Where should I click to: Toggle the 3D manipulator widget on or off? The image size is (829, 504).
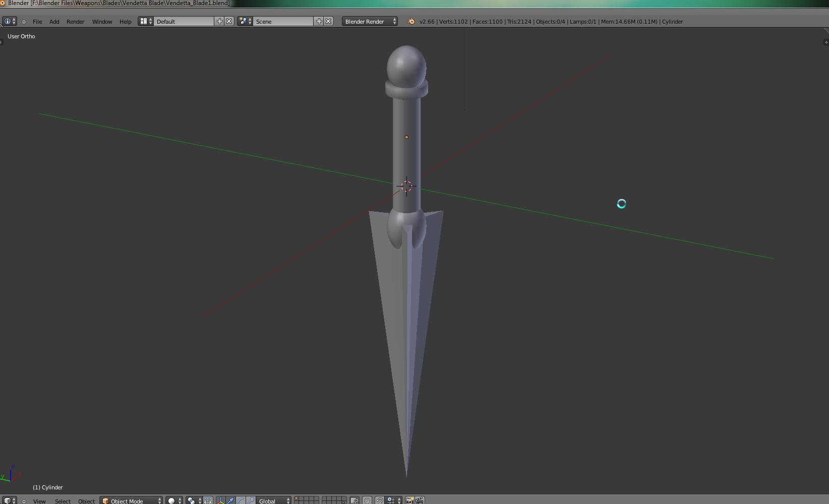coord(220,500)
